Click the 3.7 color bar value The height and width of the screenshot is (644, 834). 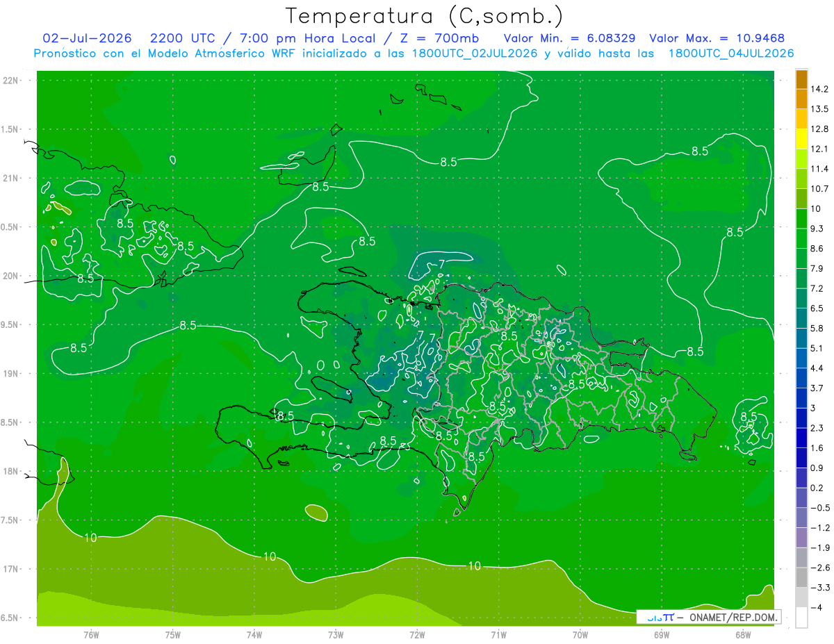pyautogui.click(x=817, y=388)
